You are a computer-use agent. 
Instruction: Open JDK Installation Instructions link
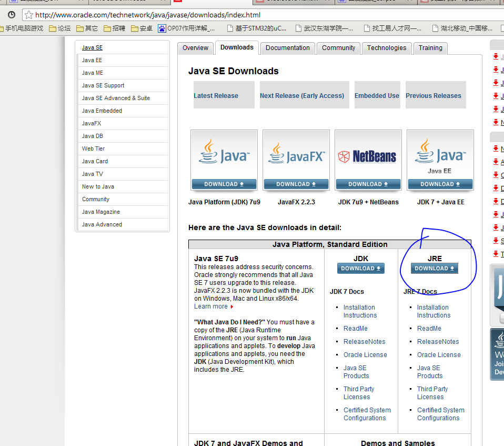click(x=360, y=311)
